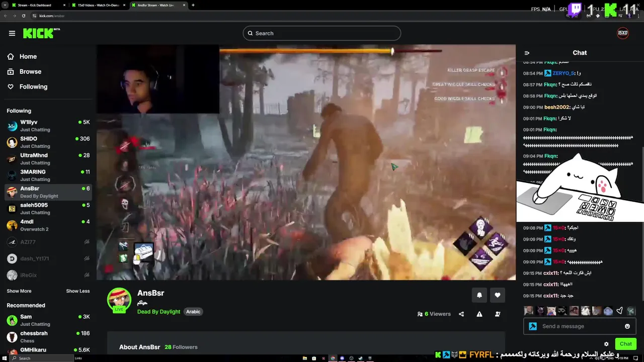Open chat settings gear

[606, 344]
